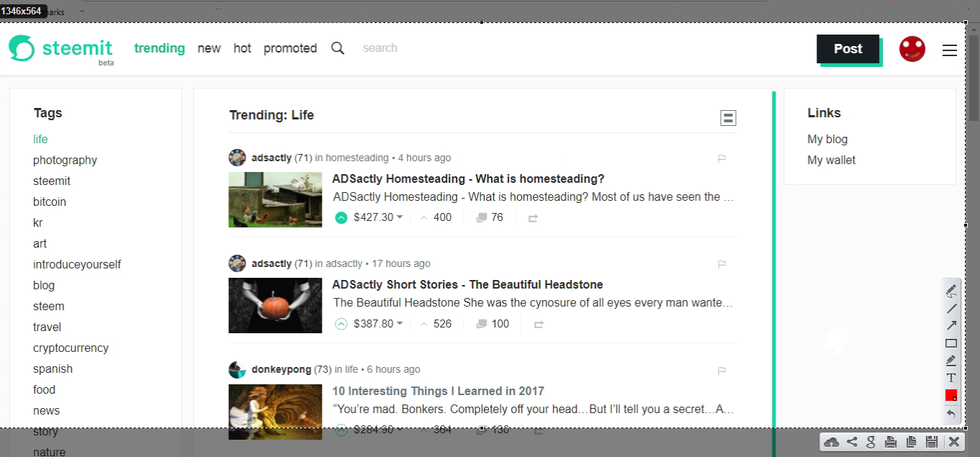This screenshot has height=457, width=980.
Task: Show the 526 voters list
Action: pyautogui.click(x=436, y=324)
